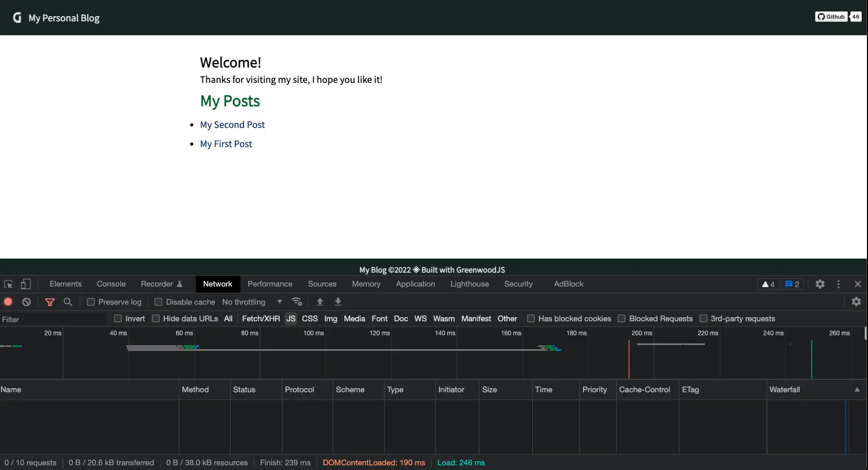The height and width of the screenshot is (470, 868).
Task: Open the Lighthouse panel
Action: (469, 284)
